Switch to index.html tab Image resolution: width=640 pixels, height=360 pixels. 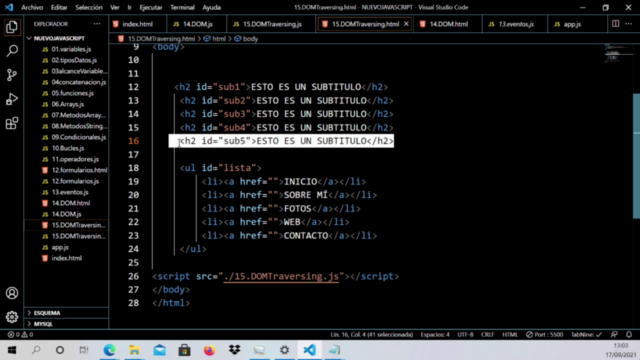coord(138,24)
